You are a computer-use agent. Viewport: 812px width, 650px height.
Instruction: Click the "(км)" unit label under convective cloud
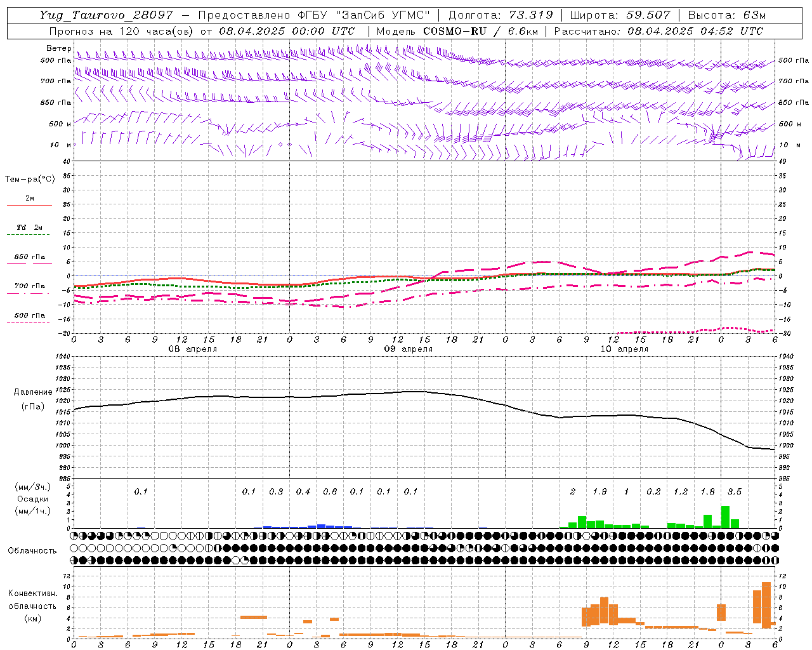[x=33, y=619]
